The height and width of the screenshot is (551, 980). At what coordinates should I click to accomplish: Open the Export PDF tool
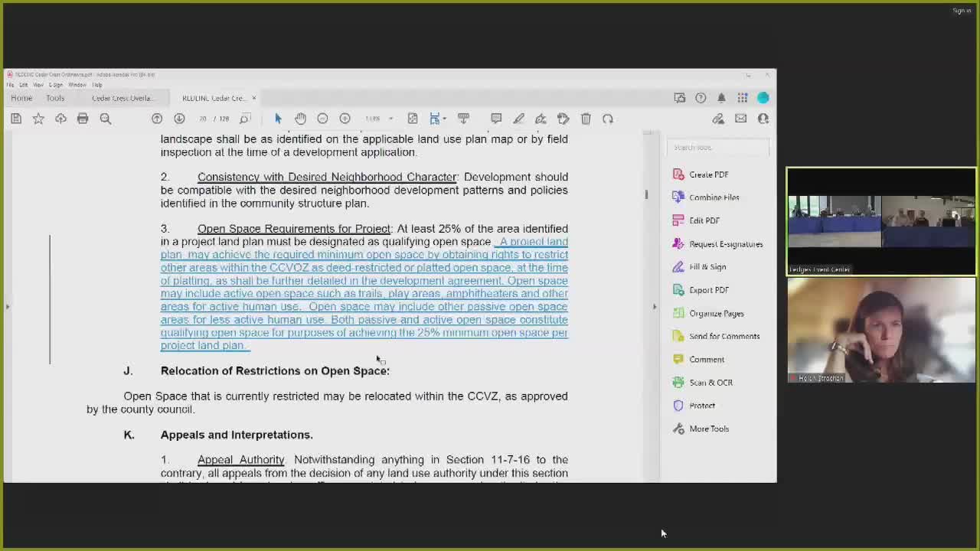(x=708, y=290)
